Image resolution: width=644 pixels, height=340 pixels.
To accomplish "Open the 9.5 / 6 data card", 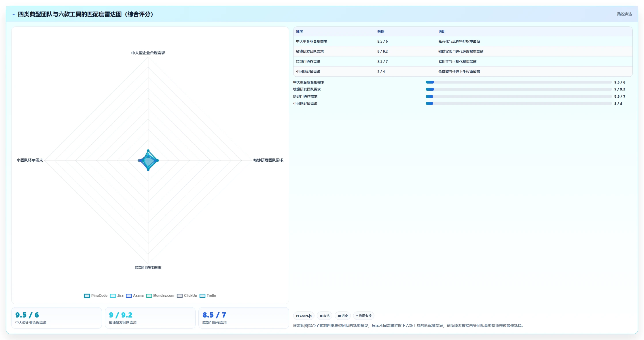I will tap(56, 318).
